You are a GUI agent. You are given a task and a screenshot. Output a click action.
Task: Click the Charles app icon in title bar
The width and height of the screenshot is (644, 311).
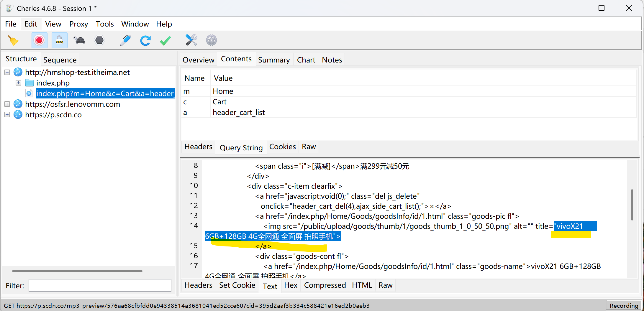(9, 8)
